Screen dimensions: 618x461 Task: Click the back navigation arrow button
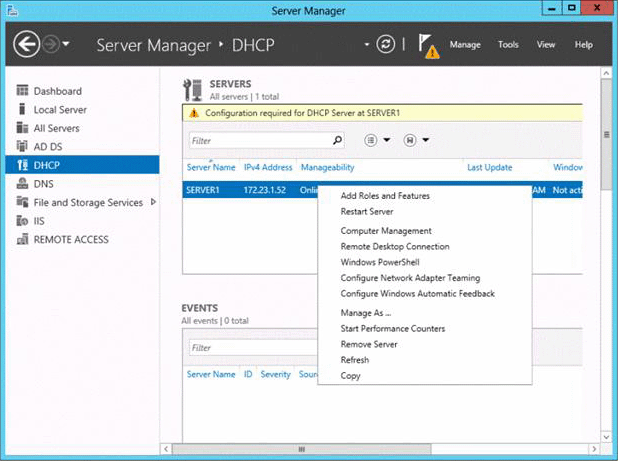(27, 45)
